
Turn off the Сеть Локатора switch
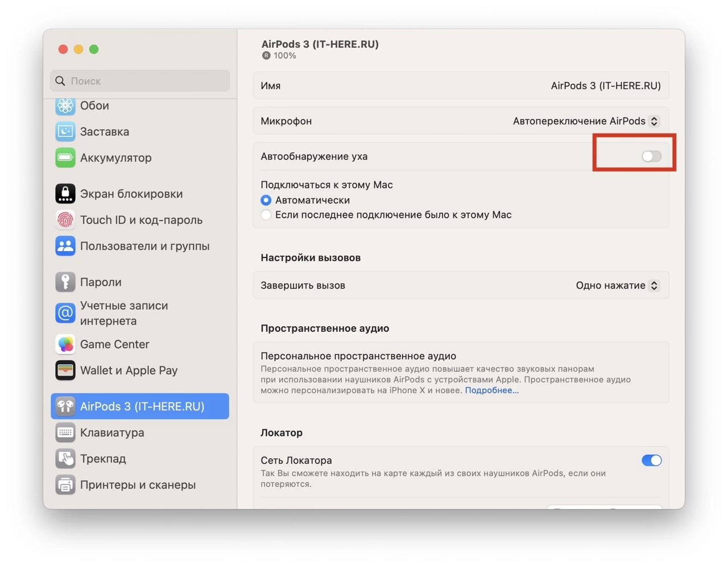pos(651,460)
